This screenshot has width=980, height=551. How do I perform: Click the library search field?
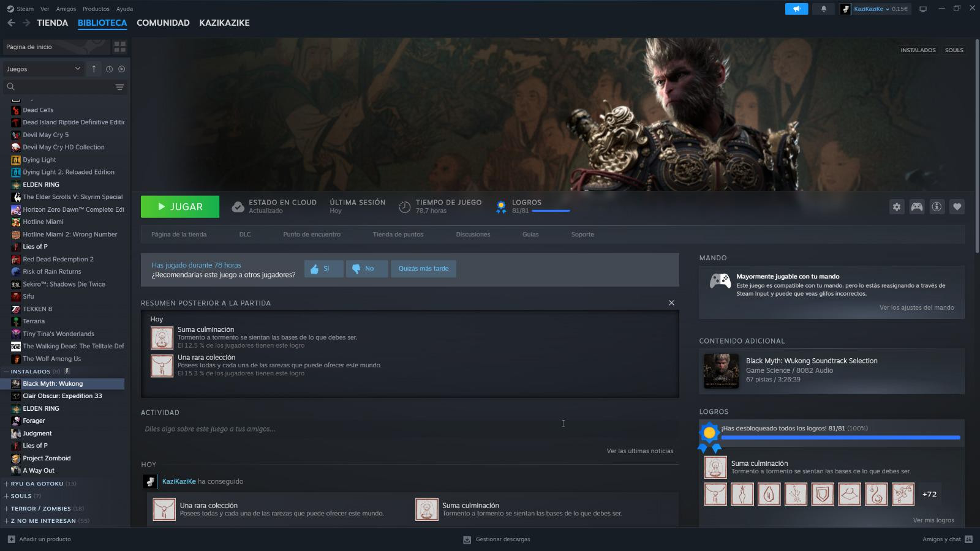(x=58, y=87)
